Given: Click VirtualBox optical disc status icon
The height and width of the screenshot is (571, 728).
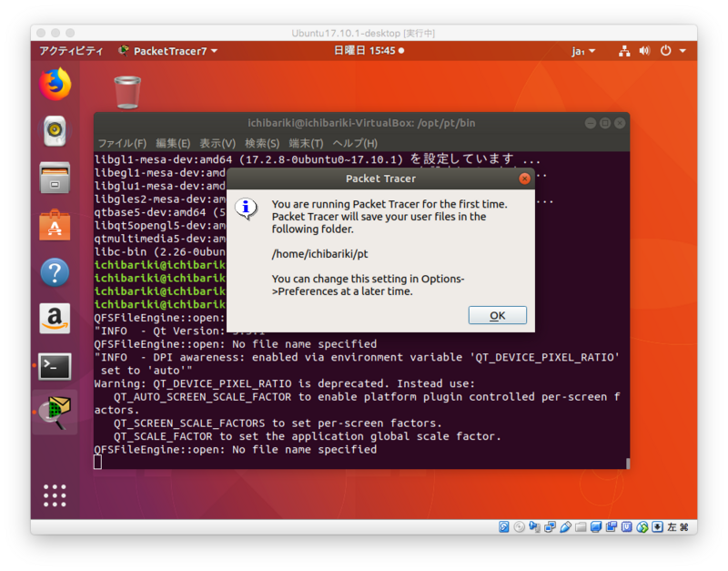Looking at the screenshot, I should [519, 527].
